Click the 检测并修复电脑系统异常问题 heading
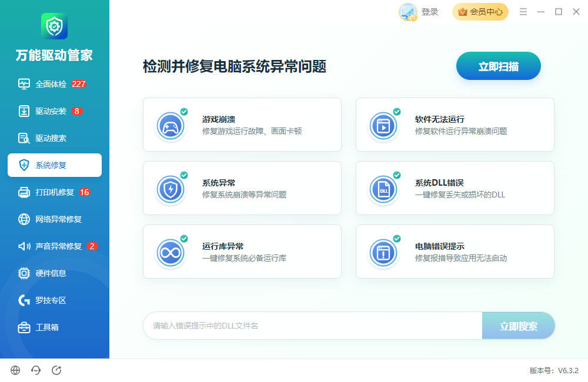The height and width of the screenshot is (382, 588). tap(235, 66)
